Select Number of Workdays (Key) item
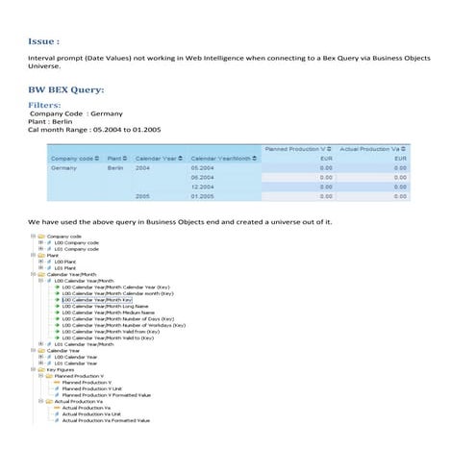 coord(124,325)
